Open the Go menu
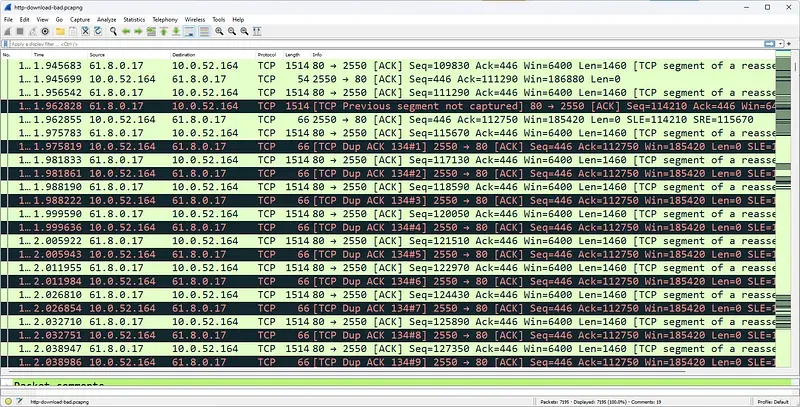The width and height of the screenshot is (800, 407). [x=59, y=19]
